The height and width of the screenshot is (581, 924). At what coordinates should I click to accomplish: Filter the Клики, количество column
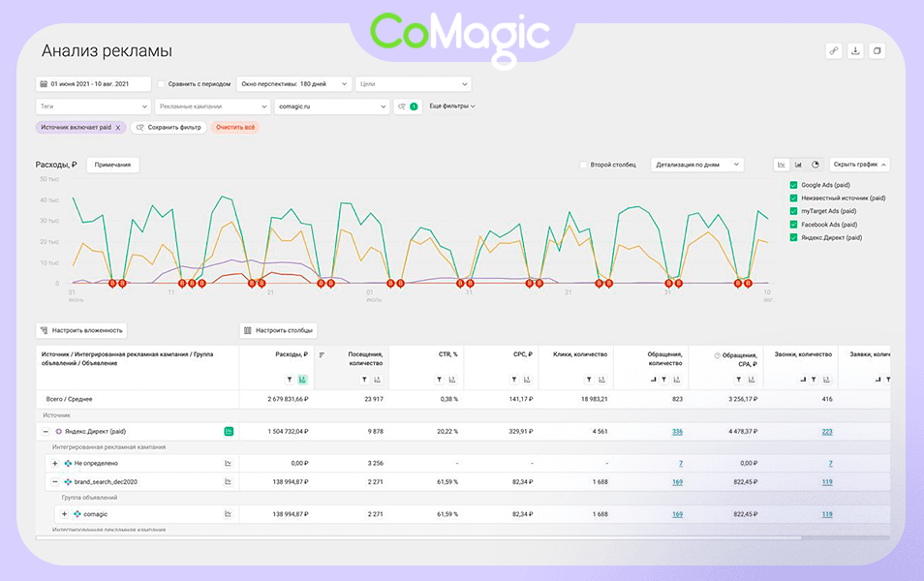(x=589, y=380)
